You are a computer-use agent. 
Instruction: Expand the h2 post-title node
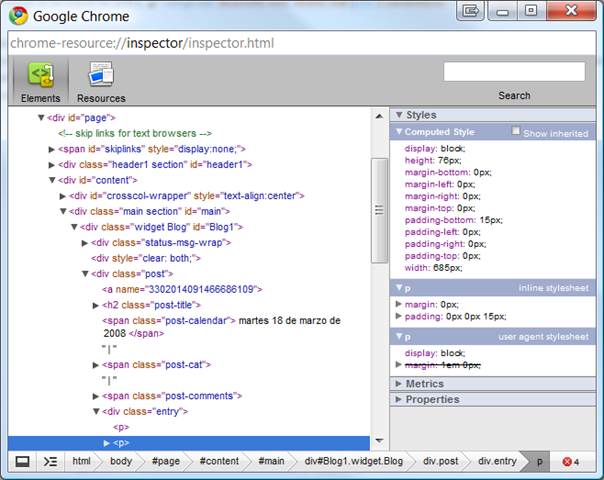pyautogui.click(x=96, y=305)
